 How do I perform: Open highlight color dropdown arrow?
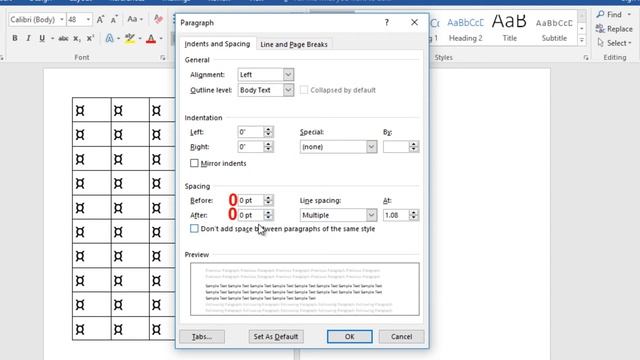tap(140, 38)
